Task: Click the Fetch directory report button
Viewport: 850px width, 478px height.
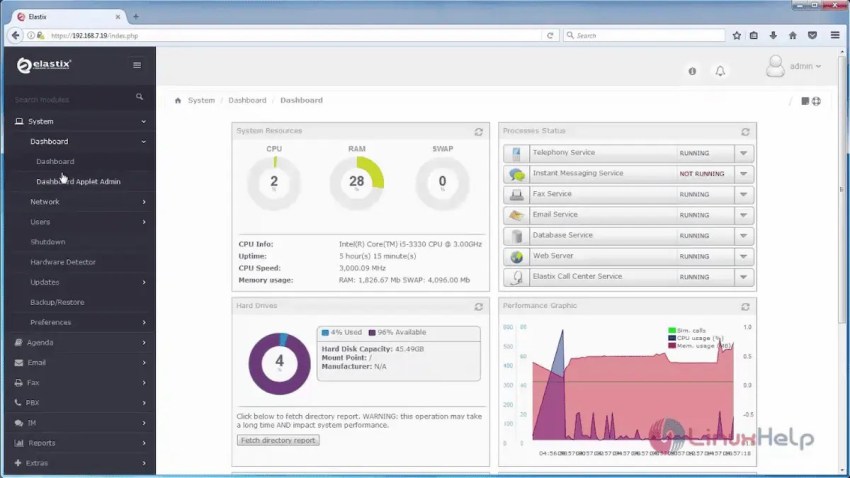Action: (x=278, y=440)
